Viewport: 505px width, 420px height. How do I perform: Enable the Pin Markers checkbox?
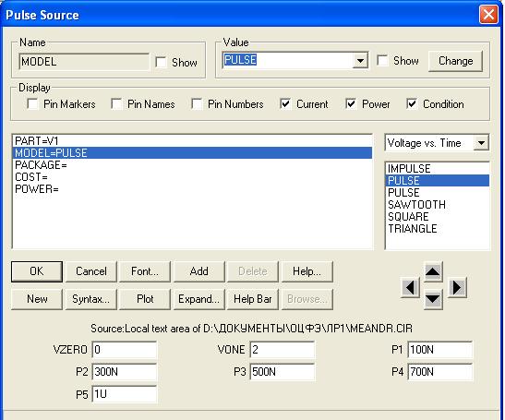pyautogui.click(x=32, y=104)
